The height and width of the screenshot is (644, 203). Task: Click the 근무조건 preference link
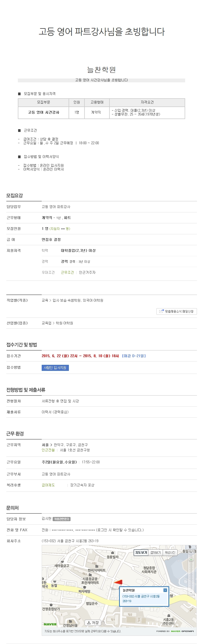point(67,272)
